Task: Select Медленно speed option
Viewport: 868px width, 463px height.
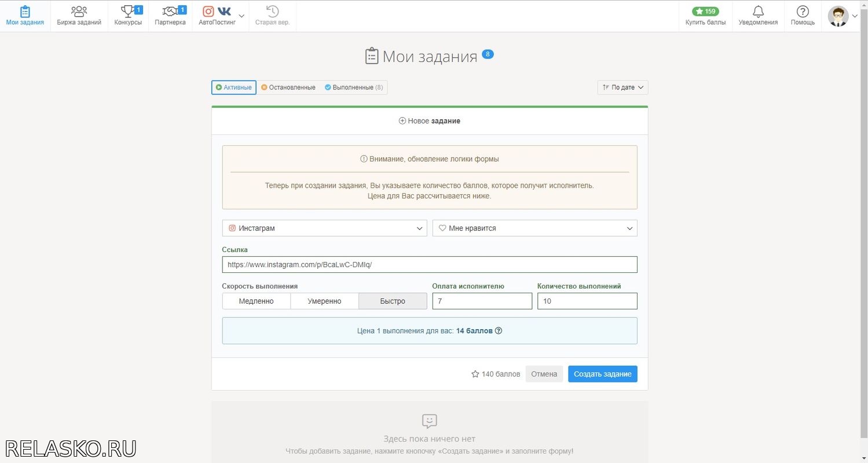Action: (x=256, y=301)
